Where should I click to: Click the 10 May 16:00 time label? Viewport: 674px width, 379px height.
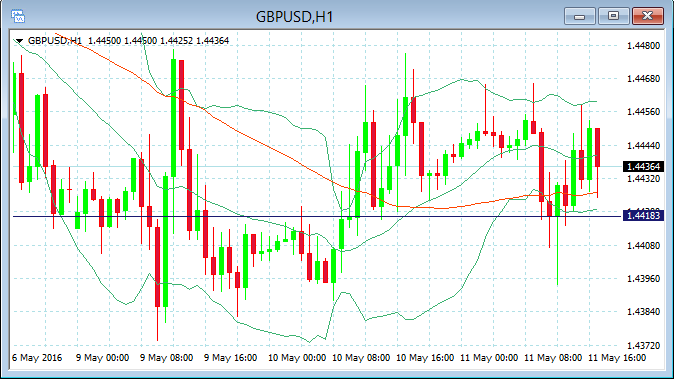pos(425,358)
